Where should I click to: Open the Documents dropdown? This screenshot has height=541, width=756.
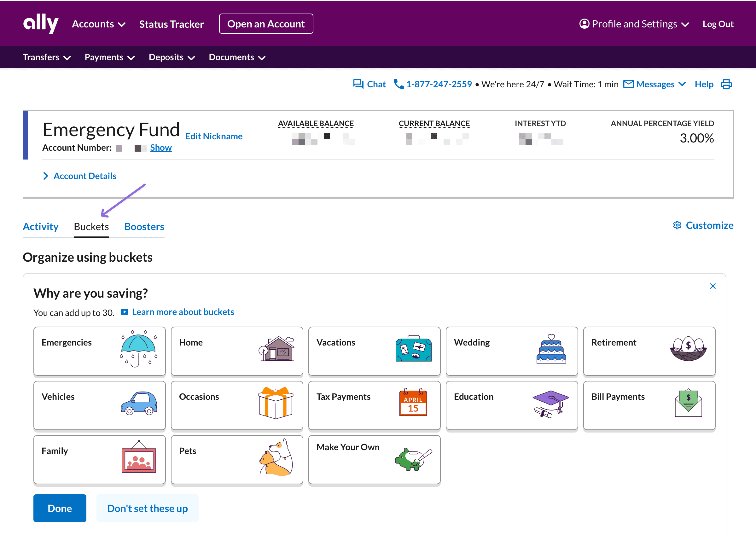coord(237,57)
